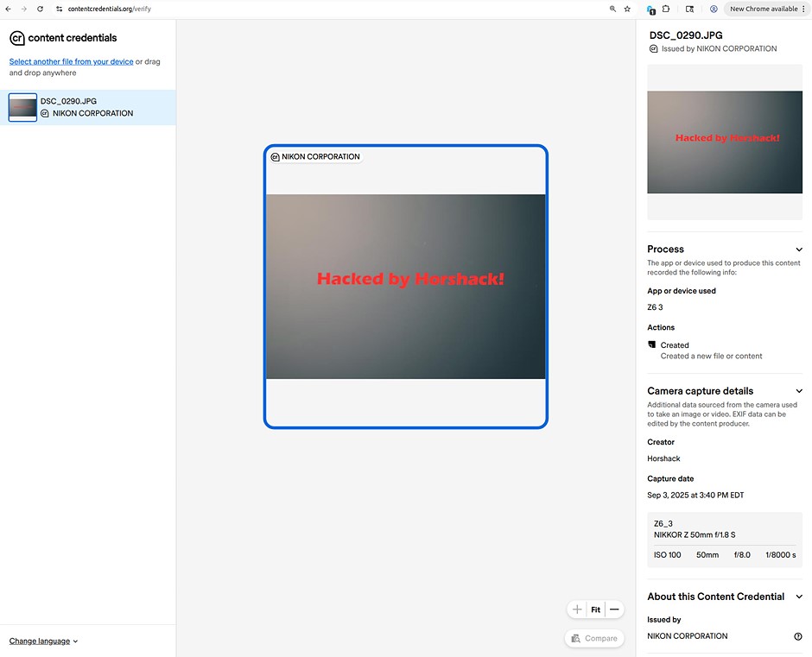This screenshot has height=657, width=812.
Task: Click the capture date Sep 3, 2025 text
Action: click(x=695, y=495)
